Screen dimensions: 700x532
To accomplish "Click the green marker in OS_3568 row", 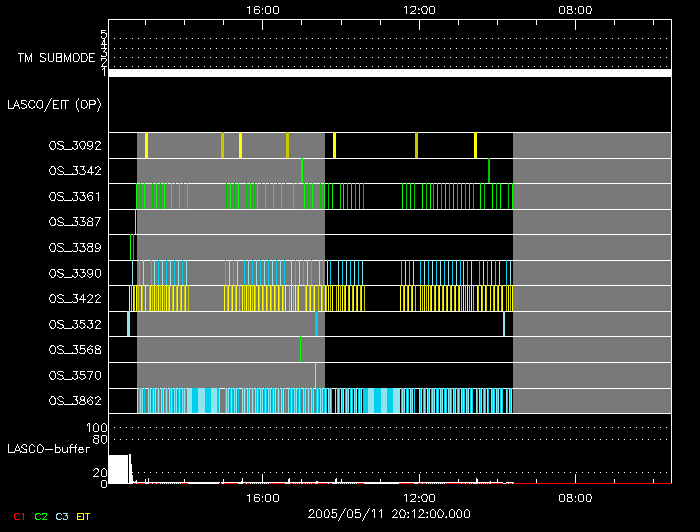I will coord(300,349).
